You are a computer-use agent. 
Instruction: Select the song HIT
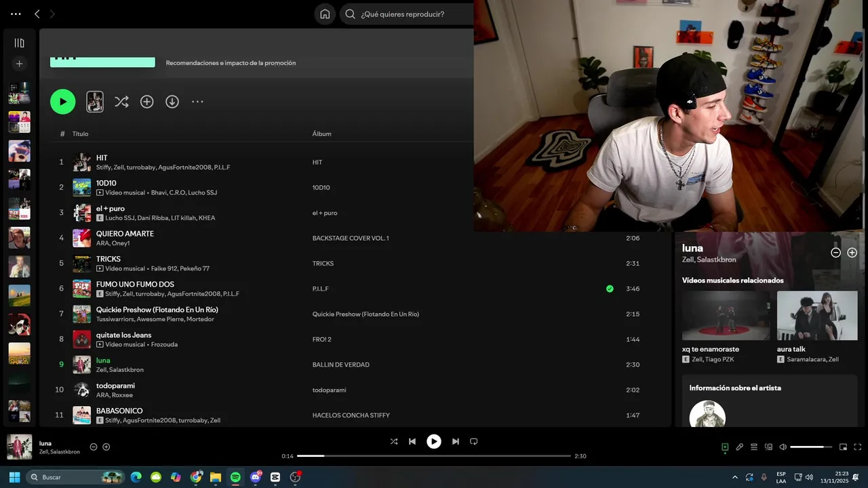coord(102,158)
